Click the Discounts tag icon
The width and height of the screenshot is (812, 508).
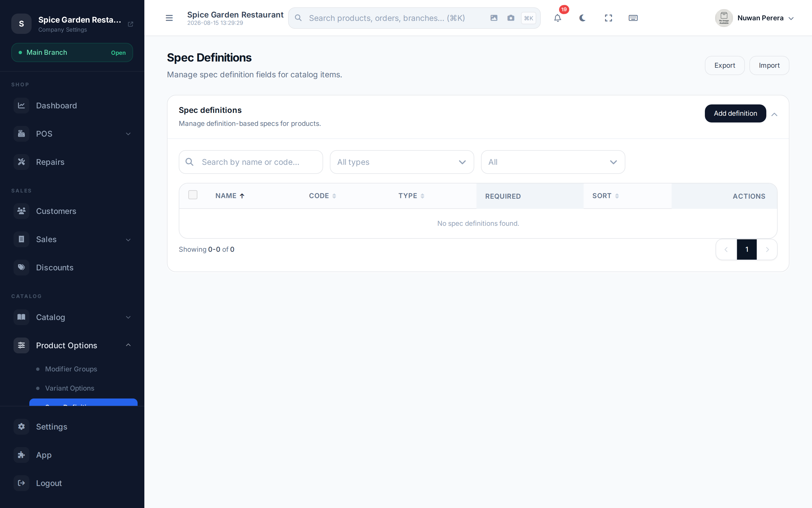pyautogui.click(x=21, y=268)
